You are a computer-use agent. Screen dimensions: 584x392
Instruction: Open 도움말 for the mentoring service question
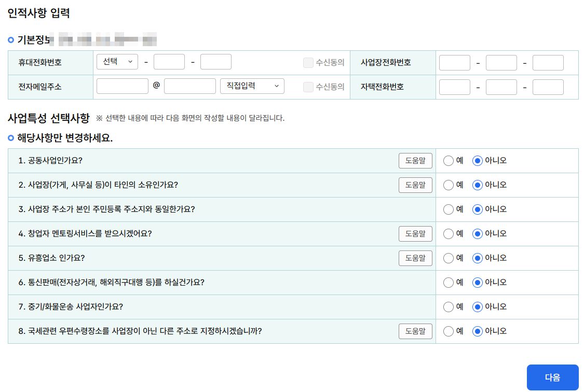click(x=415, y=234)
